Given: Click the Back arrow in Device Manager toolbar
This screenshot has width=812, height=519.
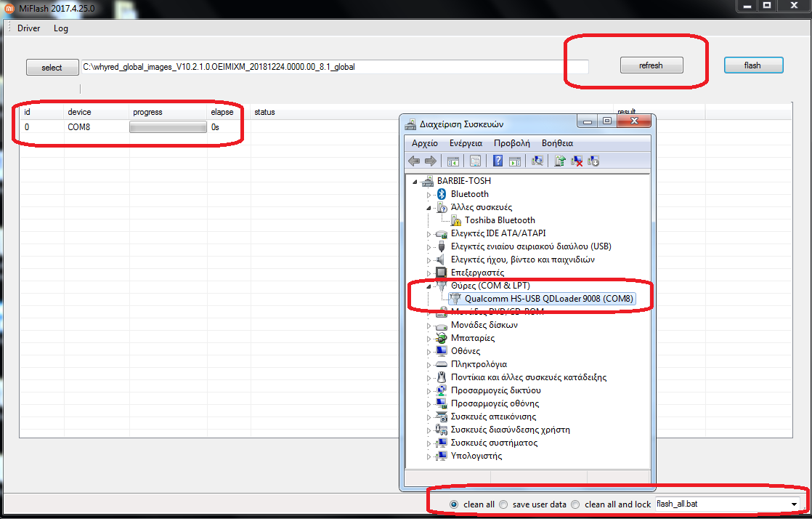Looking at the screenshot, I should (414, 161).
